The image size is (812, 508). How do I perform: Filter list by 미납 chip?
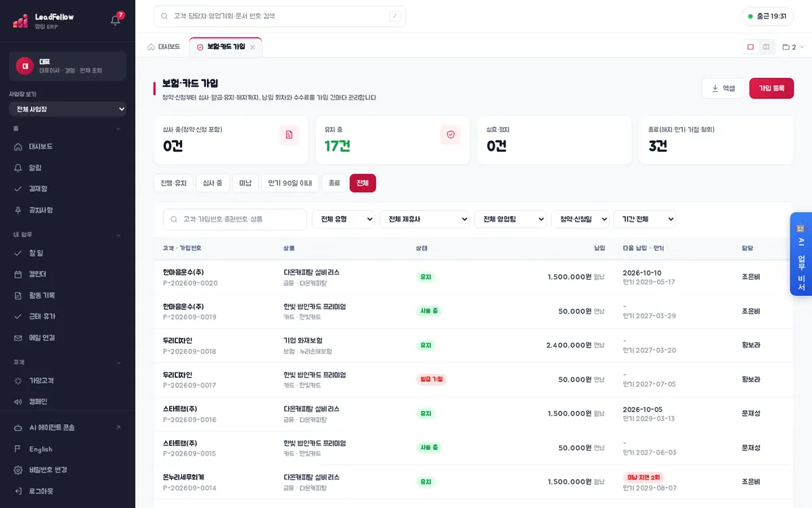(246, 183)
